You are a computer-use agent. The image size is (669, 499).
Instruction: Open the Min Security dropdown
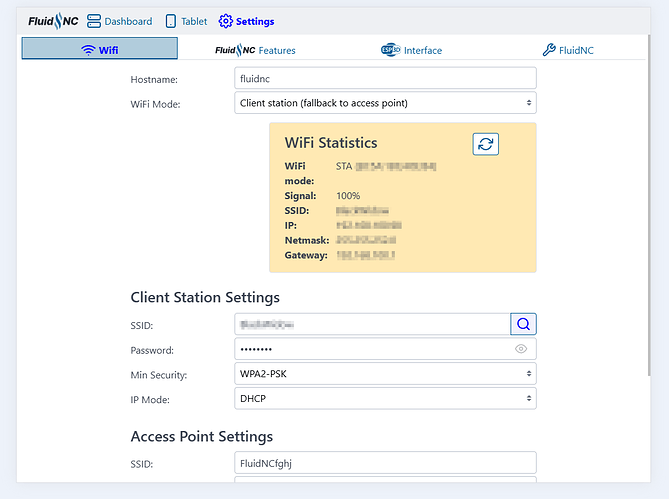tap(385, 374)
